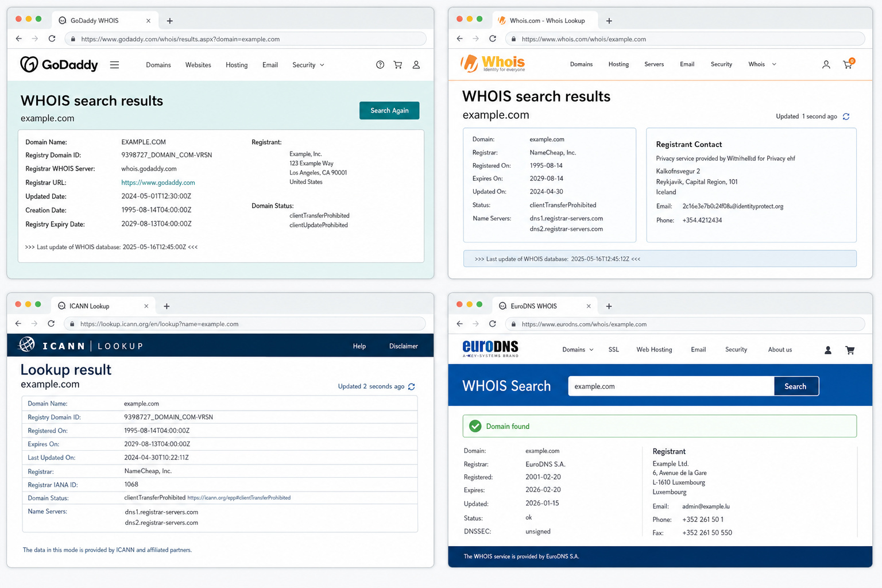Select Whois.com phone +354.4212434
The width and height of the screenshot is (882, 588).
pyautogui.click(x=702, y=220)
